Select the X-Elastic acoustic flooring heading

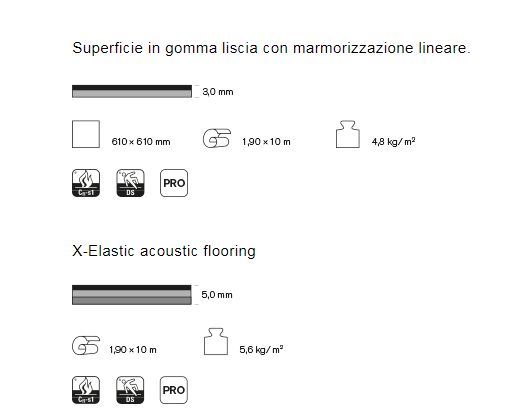click(164, 251)
